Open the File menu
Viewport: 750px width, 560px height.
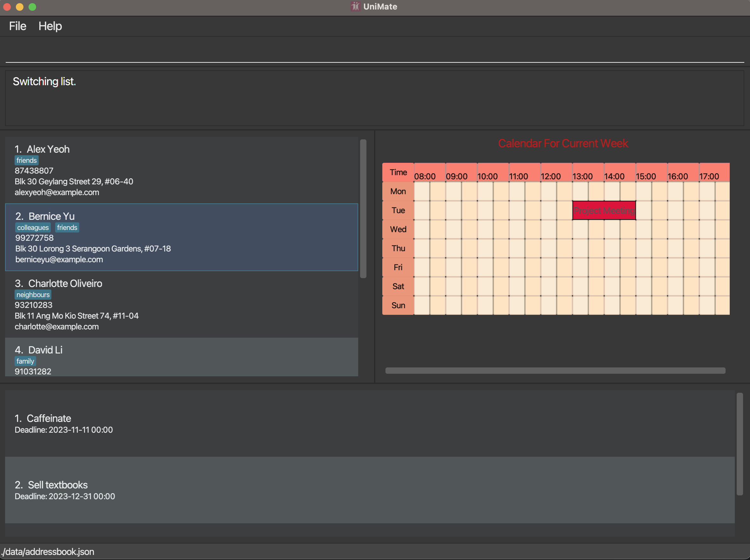(17, 26)
